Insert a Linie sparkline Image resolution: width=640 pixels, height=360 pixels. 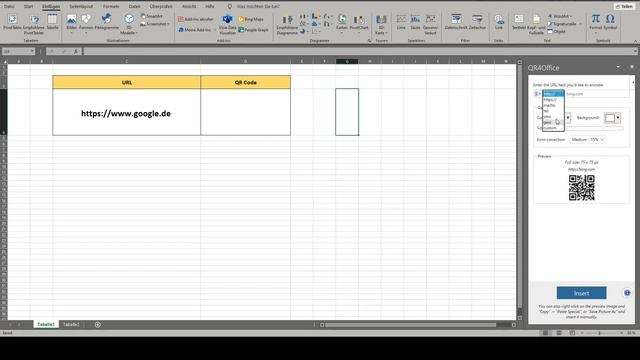coord(401,22)
